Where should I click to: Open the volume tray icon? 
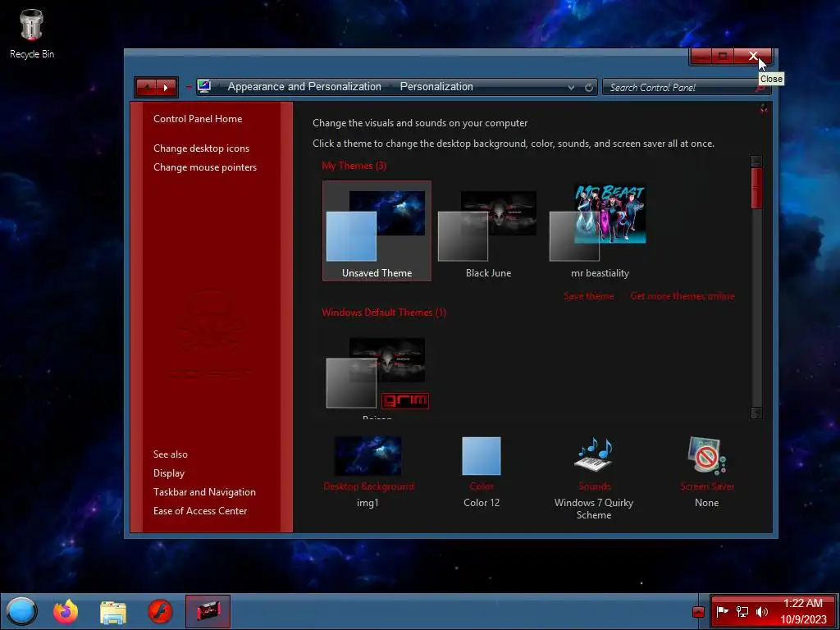pos(761,611)
